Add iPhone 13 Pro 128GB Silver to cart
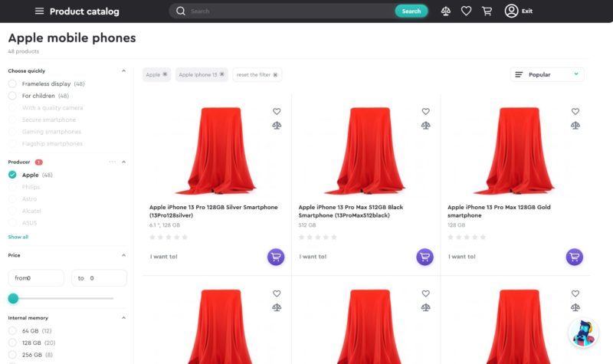 click(x=276, y=257)
